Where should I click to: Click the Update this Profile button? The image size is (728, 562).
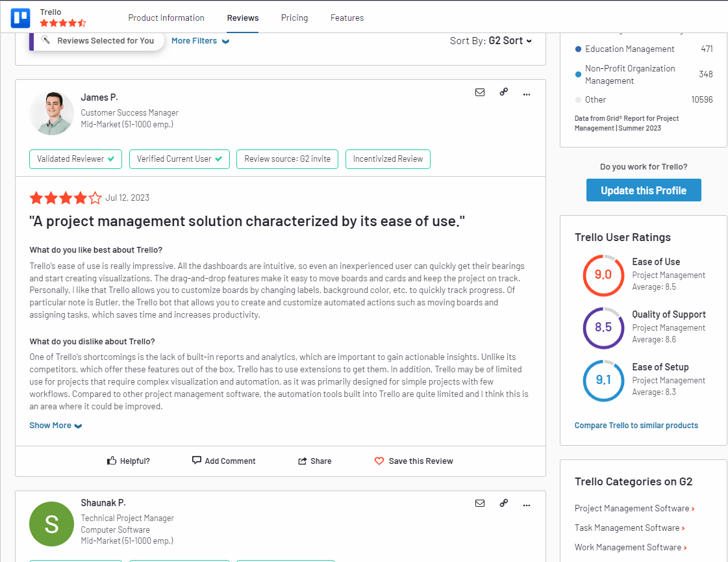pos(644,190)
